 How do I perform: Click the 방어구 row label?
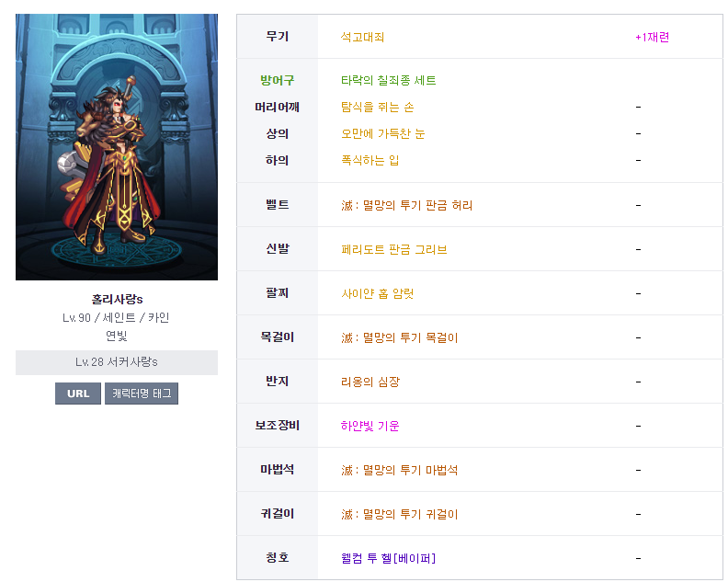pyautogui.click(x=278, y=80)
